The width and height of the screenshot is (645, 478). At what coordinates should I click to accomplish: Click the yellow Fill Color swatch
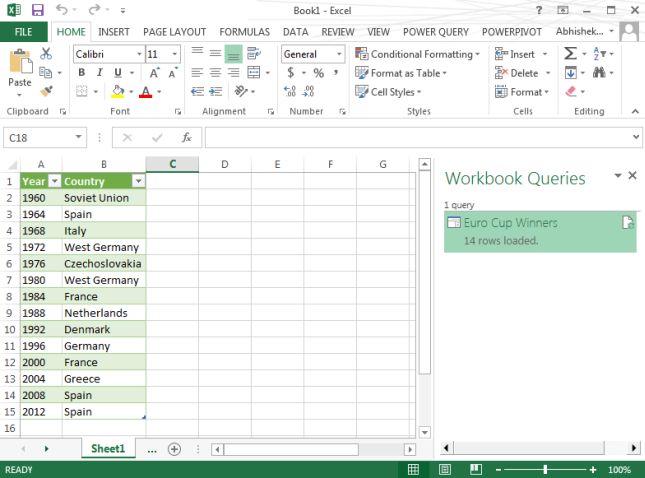click(x=118, y=91)
